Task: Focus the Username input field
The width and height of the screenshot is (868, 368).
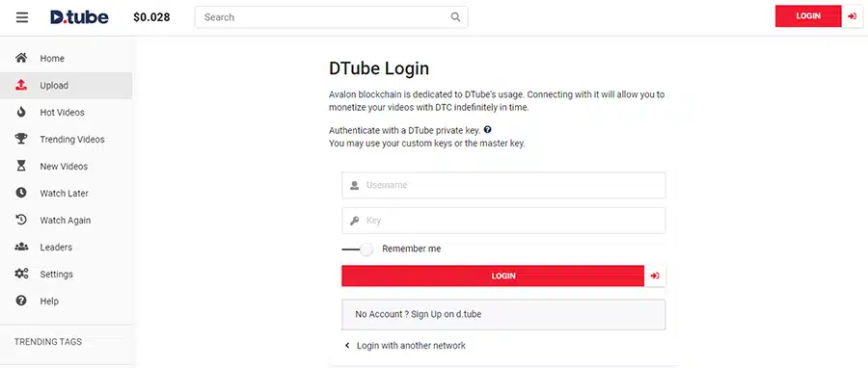Action: pos(503,185)
